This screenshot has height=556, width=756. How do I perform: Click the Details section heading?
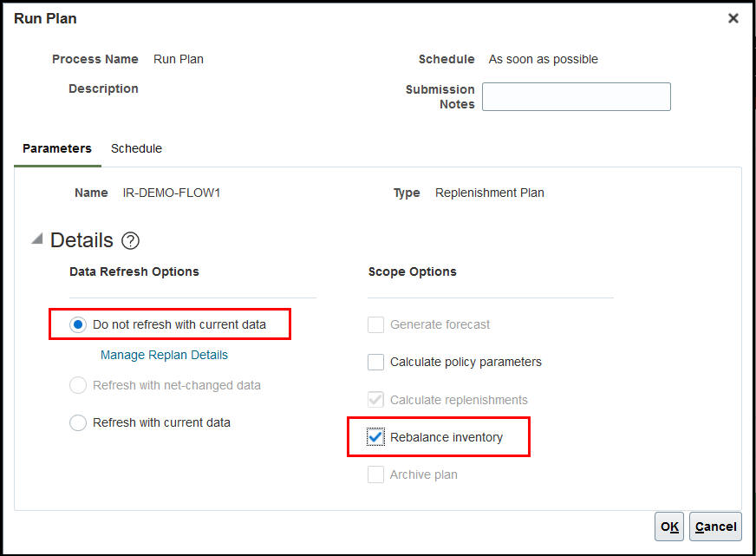[81, 240]
